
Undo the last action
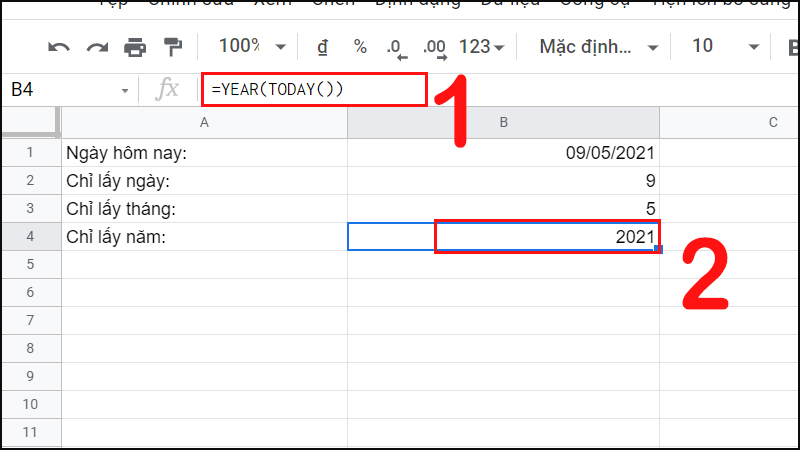59,47
